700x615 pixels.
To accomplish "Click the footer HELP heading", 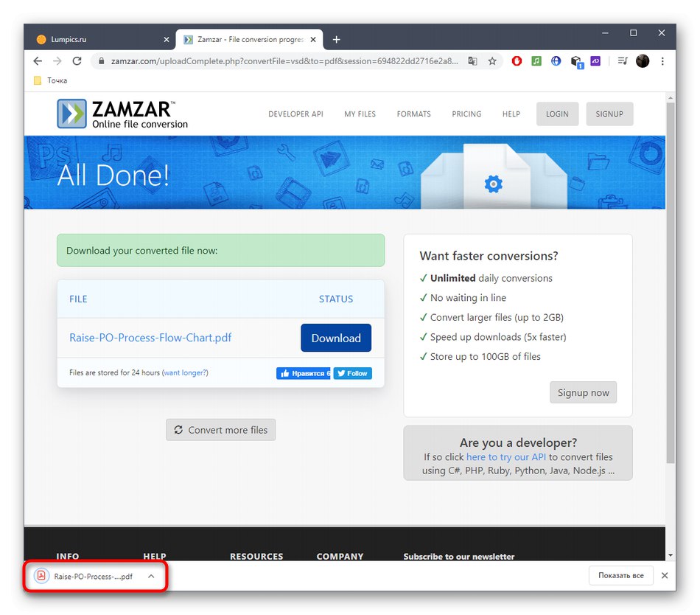I will [x=155, y=557].
